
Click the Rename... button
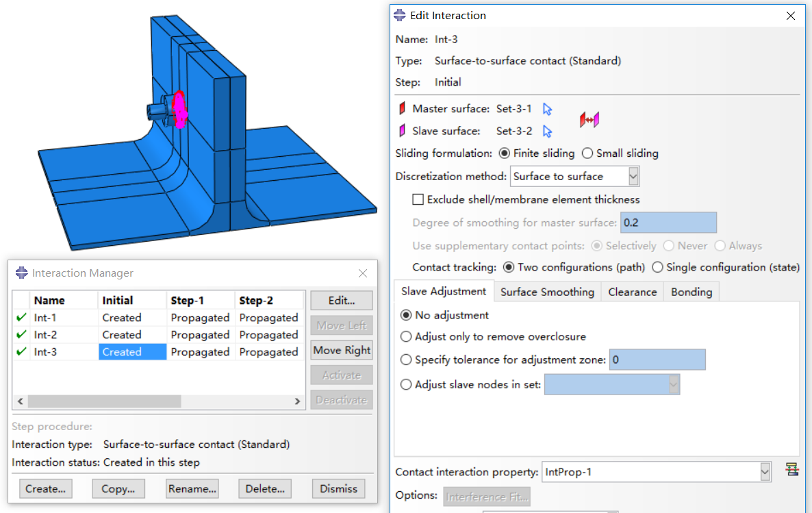pyautogui.click(x=192, y=488)
